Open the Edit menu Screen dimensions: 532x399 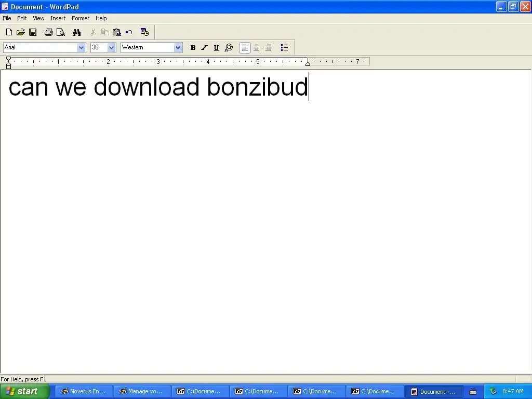click(22, 18)
